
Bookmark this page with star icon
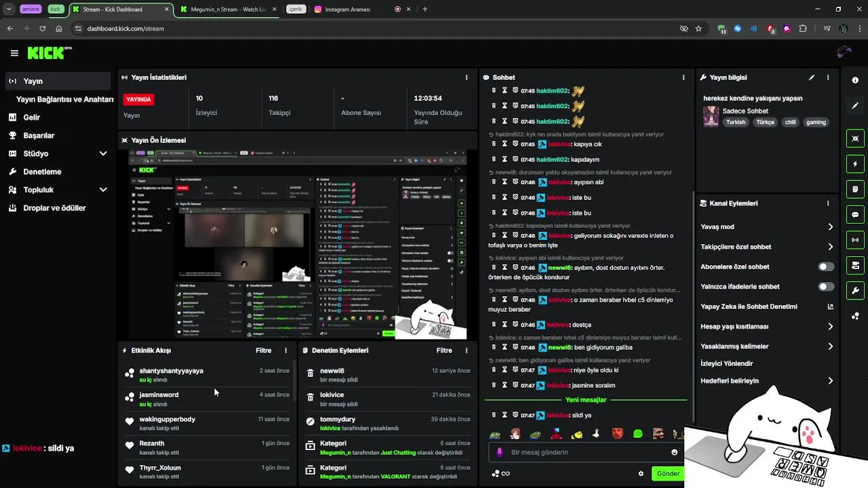pos(698,28)
